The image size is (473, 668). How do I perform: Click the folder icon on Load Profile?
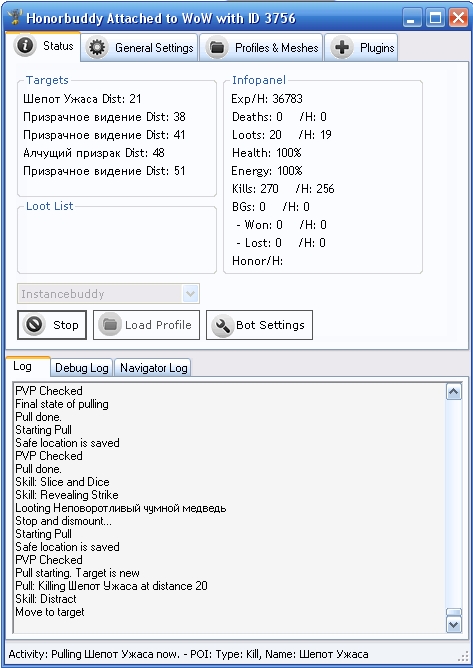click(110, 325)
